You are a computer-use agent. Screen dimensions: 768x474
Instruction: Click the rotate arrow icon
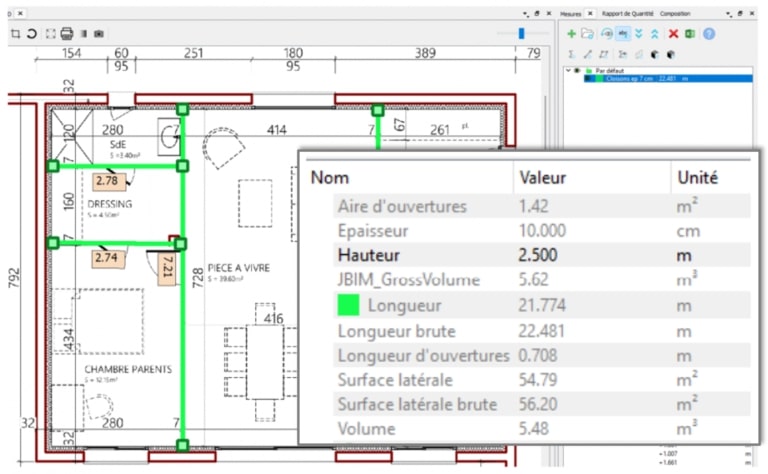32,34
